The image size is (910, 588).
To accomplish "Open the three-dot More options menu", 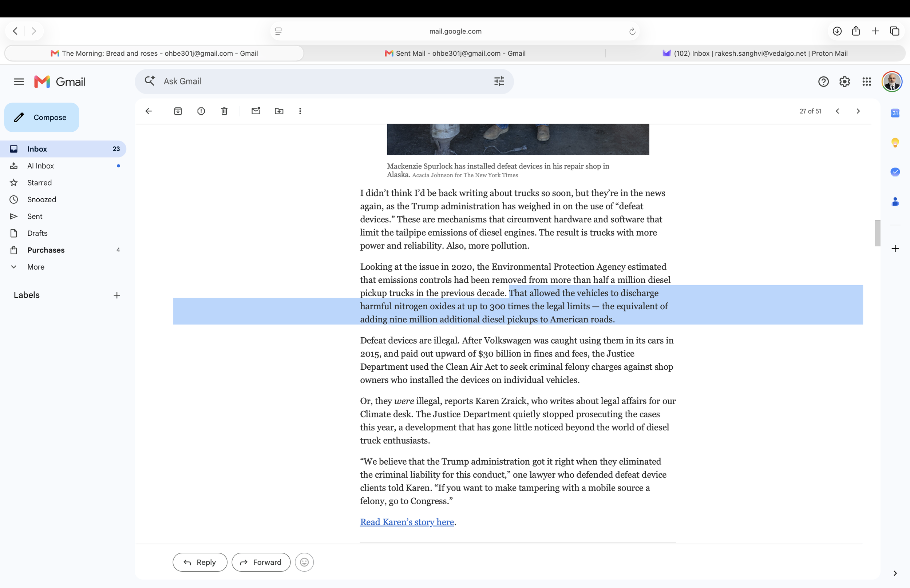I will click(x=300, y=111).
